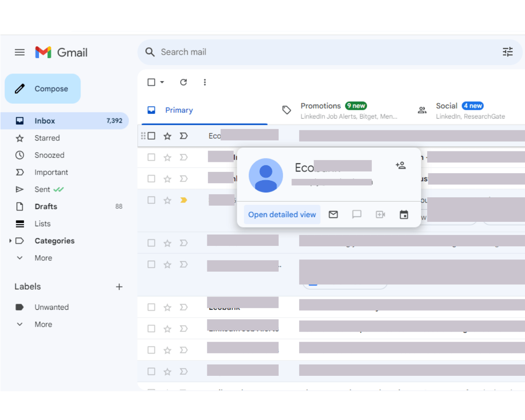The width and height of the screenshot is (525, 420).
Task: Start a video call from contact card
Action: pyautogui.click(x=381, y=214)
